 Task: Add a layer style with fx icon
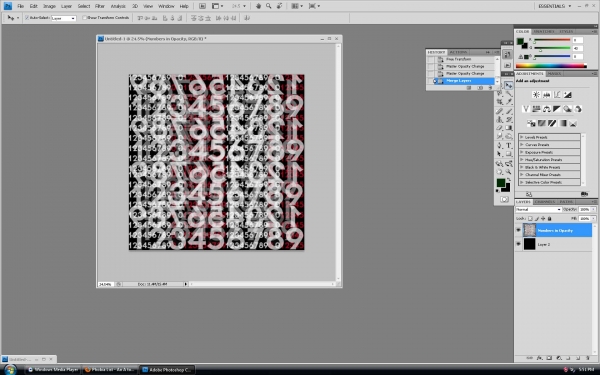(x=540, y=358)
